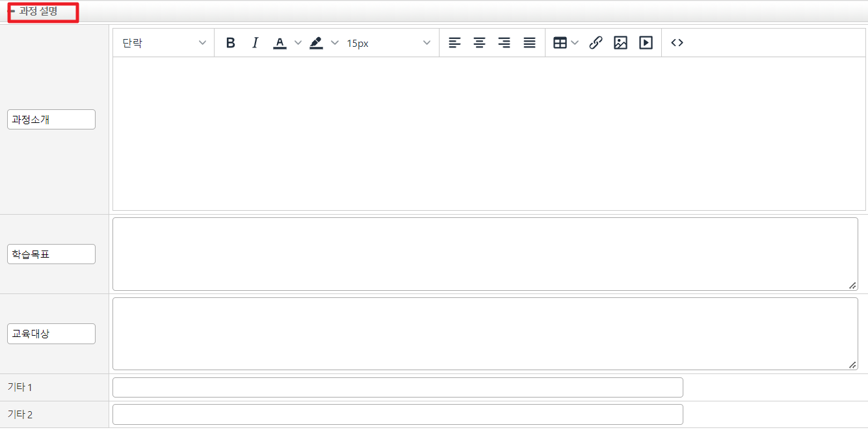Insert media video into editor

[x=645, y=43]
